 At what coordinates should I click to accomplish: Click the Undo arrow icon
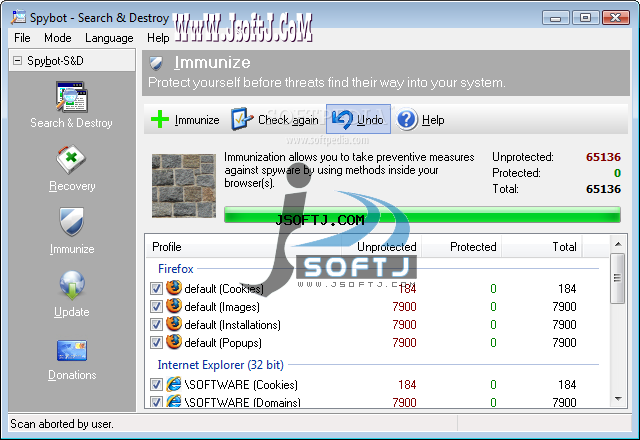pyautogui.click(x=342, y=120)
